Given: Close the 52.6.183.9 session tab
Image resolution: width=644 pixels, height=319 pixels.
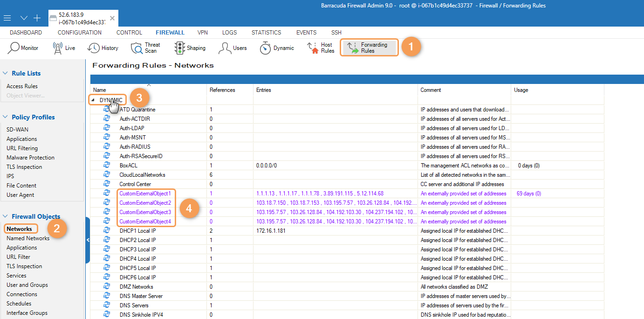Looking at the screenshot, I should click(112, 19).
